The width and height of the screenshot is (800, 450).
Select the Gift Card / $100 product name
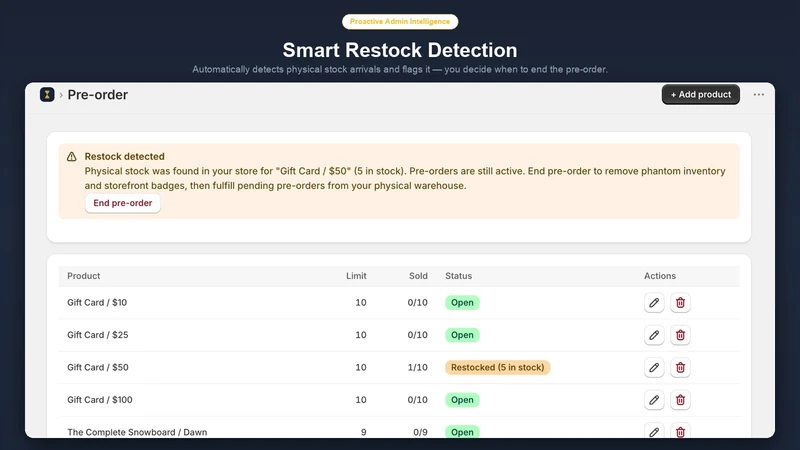[99, 400]
